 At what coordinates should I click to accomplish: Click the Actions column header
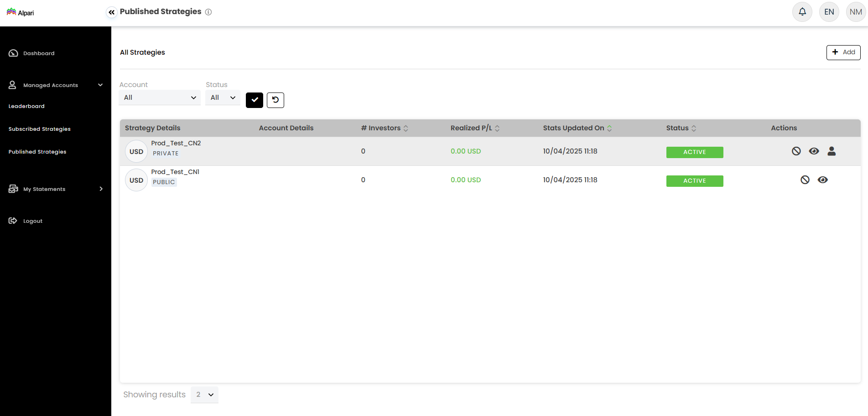[784, 128]
